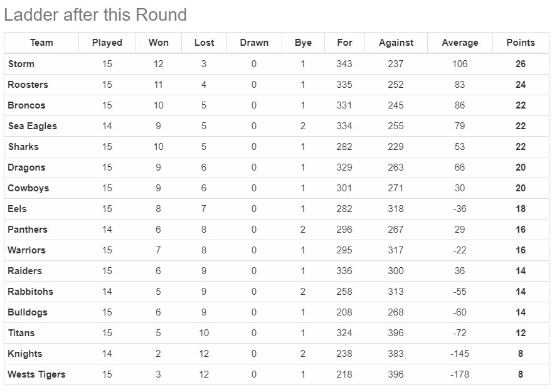Viewport: 552px width, 392px height.
Task: Select the Wests Tigers team name
Action: (x=36, y=374)
